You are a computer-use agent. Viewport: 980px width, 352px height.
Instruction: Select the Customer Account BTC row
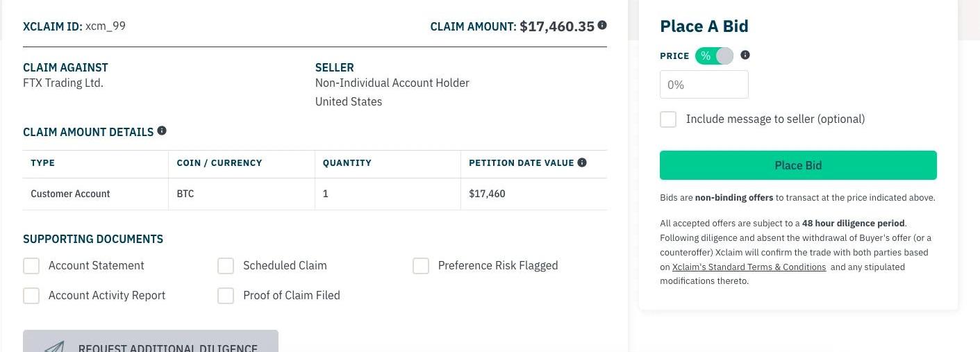click(315, 194)
